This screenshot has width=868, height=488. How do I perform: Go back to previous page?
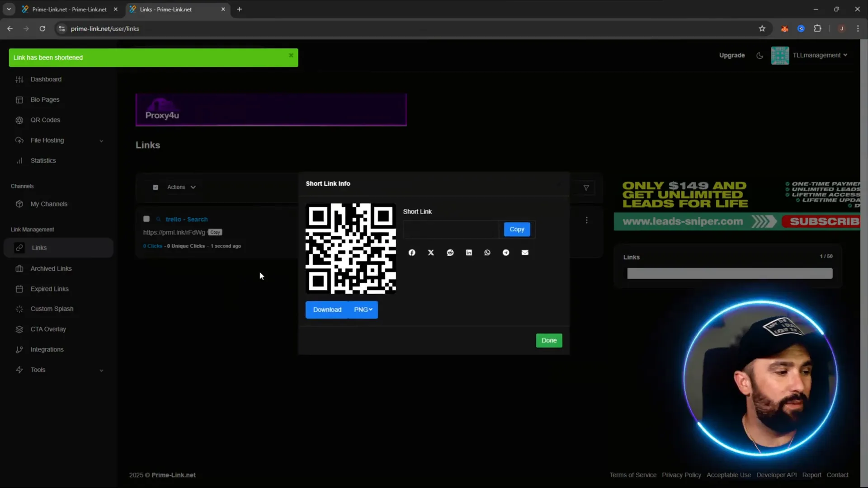coord(10,28)
